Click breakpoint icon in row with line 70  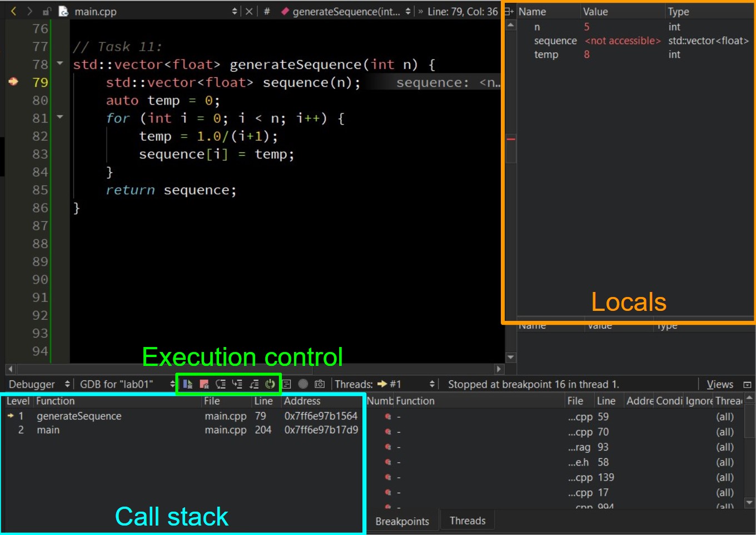388,432
